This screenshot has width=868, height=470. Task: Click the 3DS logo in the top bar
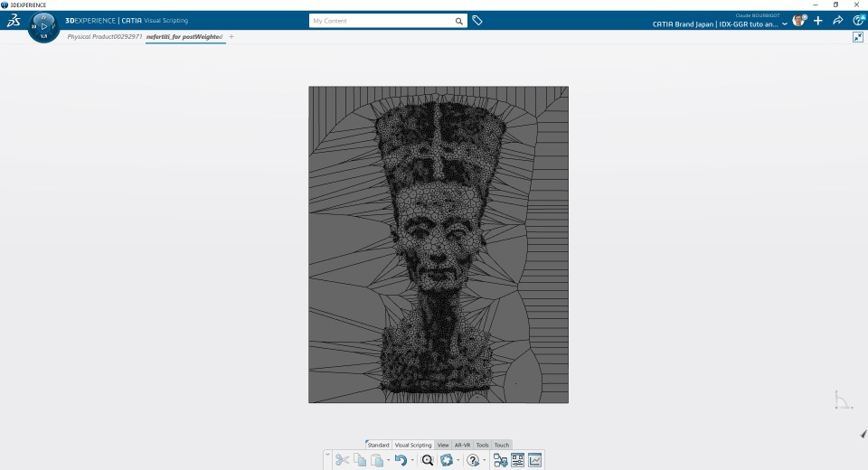tap(14, 21)
